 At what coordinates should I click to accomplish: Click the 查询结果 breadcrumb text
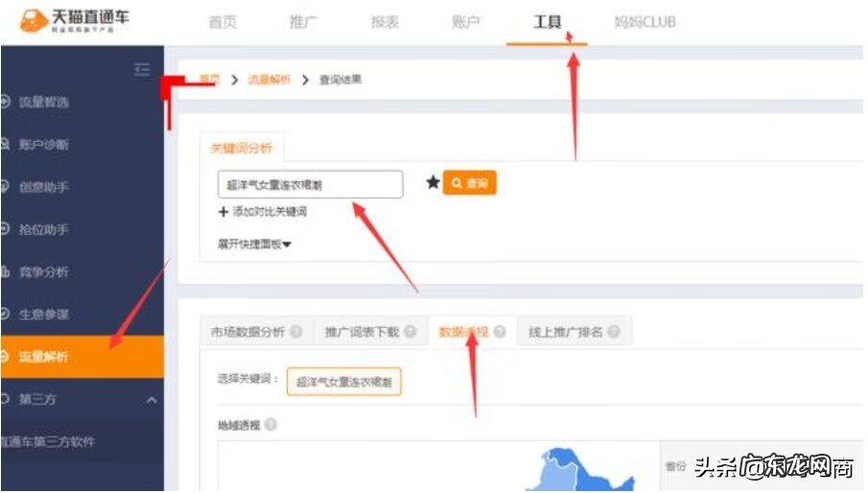pyautogui.click(x=340, y=80)
